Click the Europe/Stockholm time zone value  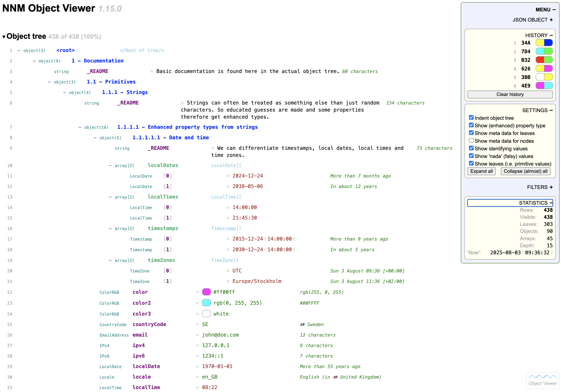(257, 281)
